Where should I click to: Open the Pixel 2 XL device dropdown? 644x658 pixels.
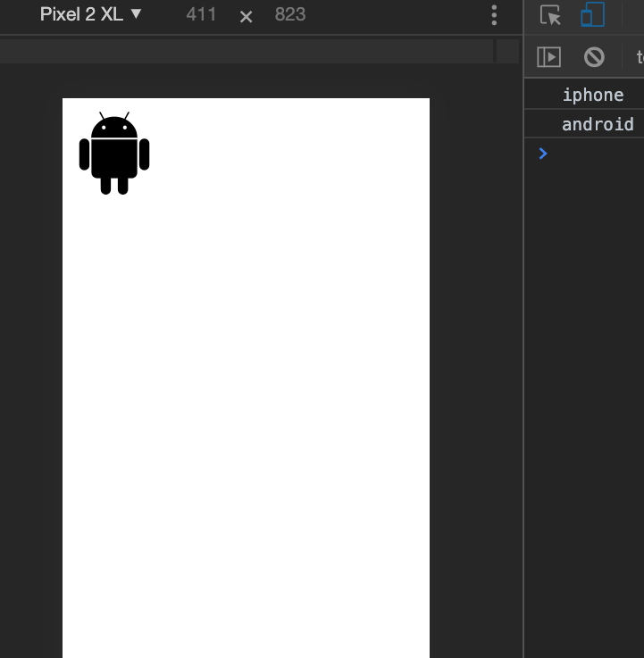coord(91,14)
